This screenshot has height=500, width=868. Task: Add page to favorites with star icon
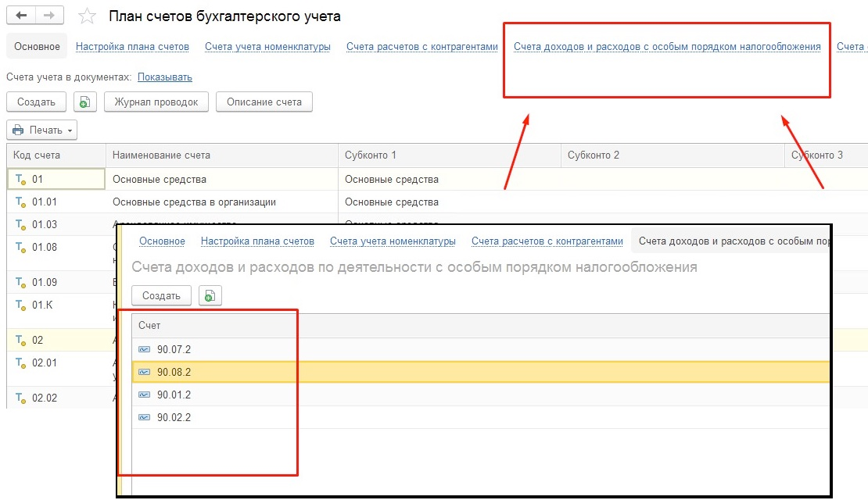tap(87, 16)
